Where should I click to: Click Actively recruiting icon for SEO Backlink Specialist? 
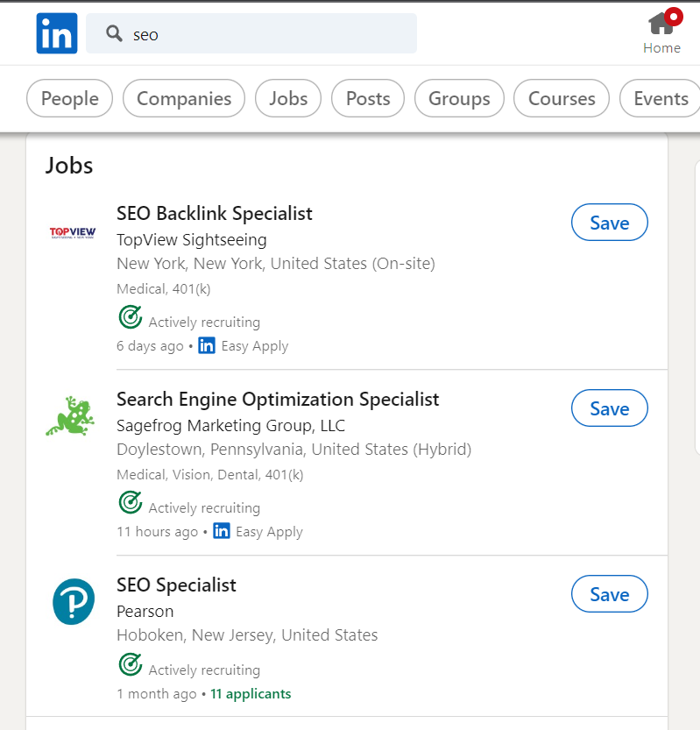(131, 317)
